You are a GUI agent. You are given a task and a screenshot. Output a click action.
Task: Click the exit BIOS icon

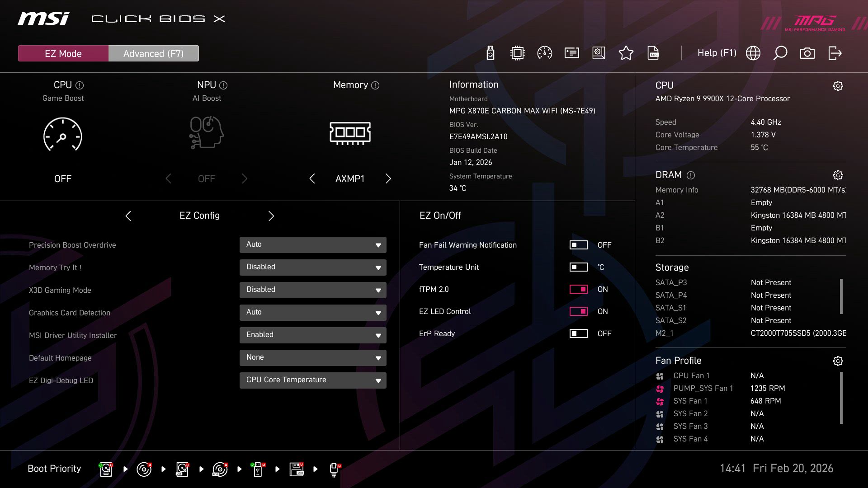[x=835, y=53]
